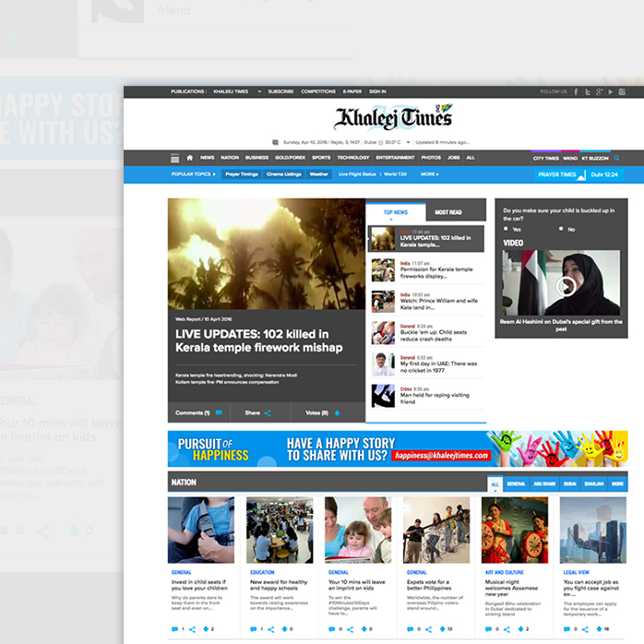
Task: Open comments on 'Expats vote' article
Action: [x=410, y=629]
